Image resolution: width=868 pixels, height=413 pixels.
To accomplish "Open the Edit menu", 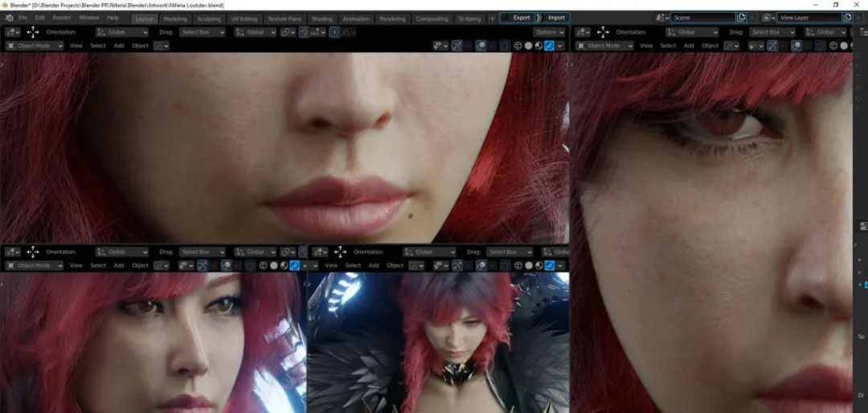I will click(40, 18).
